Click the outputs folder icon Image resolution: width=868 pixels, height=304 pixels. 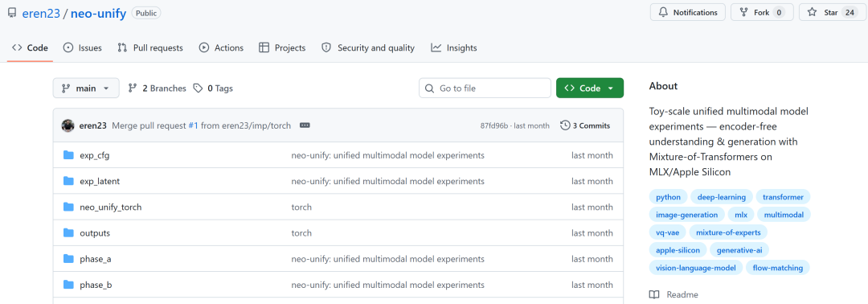[68, 233]
